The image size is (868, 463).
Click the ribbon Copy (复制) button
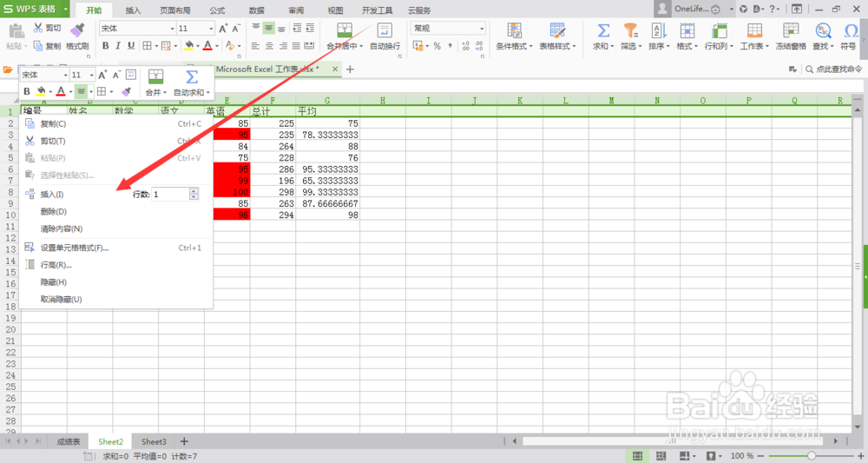pyautogui.click(x=47, y=46)
